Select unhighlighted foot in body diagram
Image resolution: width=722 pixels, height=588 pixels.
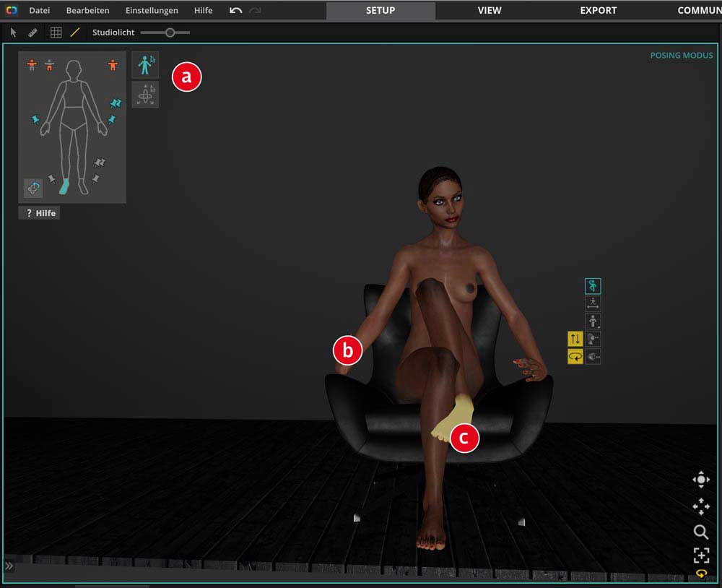pos(82,186)
